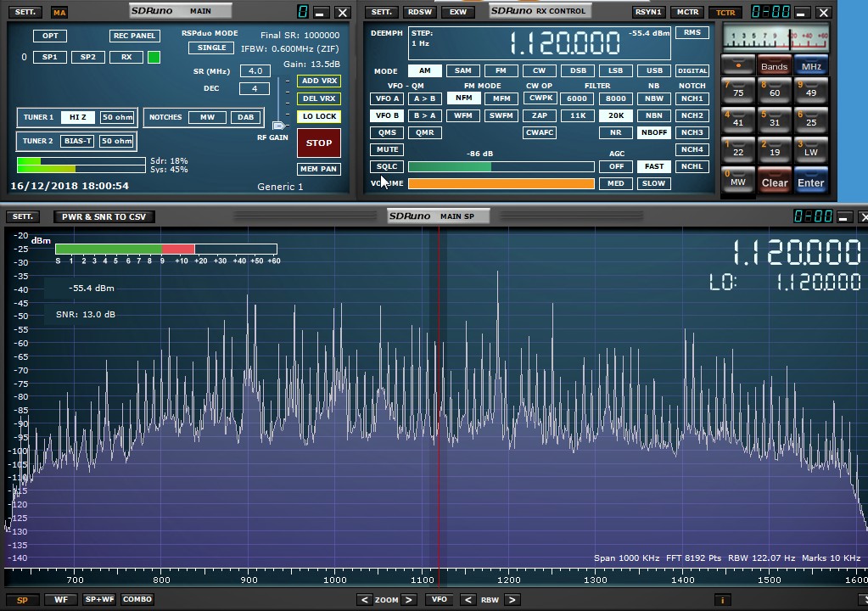Select the 49 band keypad key
The height and width of the screenshot is (611, 868).
(811, 92)
